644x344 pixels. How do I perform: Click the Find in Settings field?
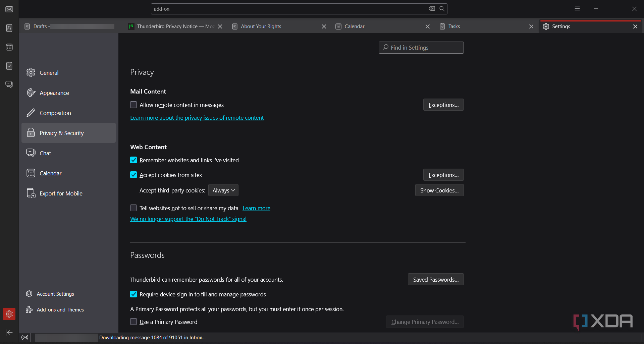421,48
